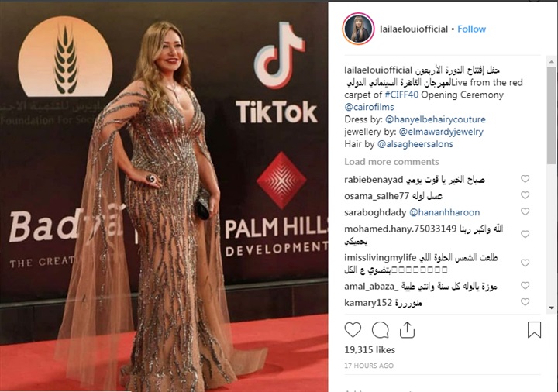
Task: Save the post with the bookmark icon
Action: pyautogui.click(x=534, y=330)
